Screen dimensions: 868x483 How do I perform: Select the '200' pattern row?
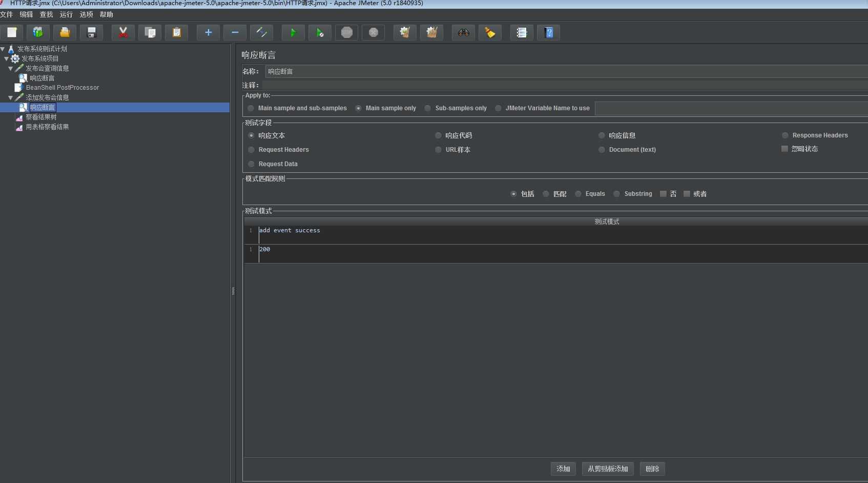(x=556, y=254)
